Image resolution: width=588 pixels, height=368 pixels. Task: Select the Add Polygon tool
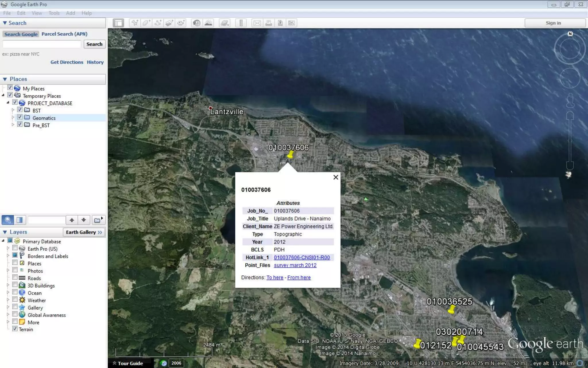tap(146, 23)
